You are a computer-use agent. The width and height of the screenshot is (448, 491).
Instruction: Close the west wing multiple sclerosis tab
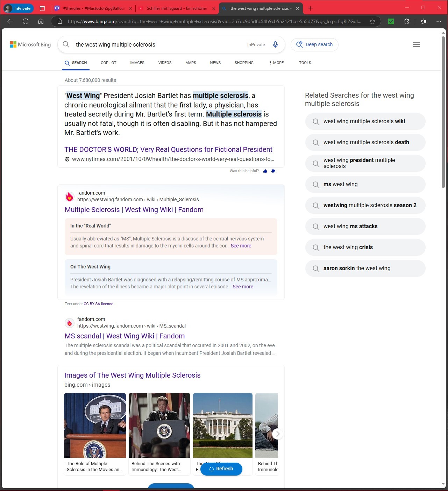(297, 8)
